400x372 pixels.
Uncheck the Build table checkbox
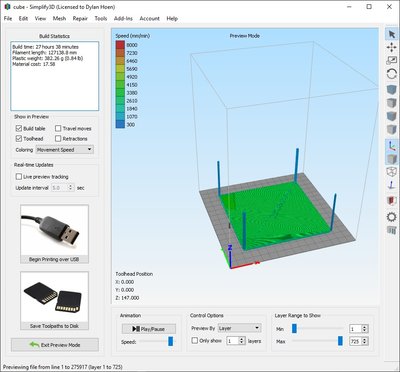(19, 128)
